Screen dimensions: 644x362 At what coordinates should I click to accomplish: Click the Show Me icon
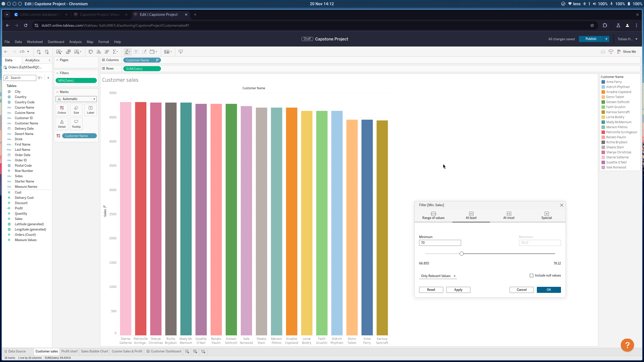[x=626, y=52]
